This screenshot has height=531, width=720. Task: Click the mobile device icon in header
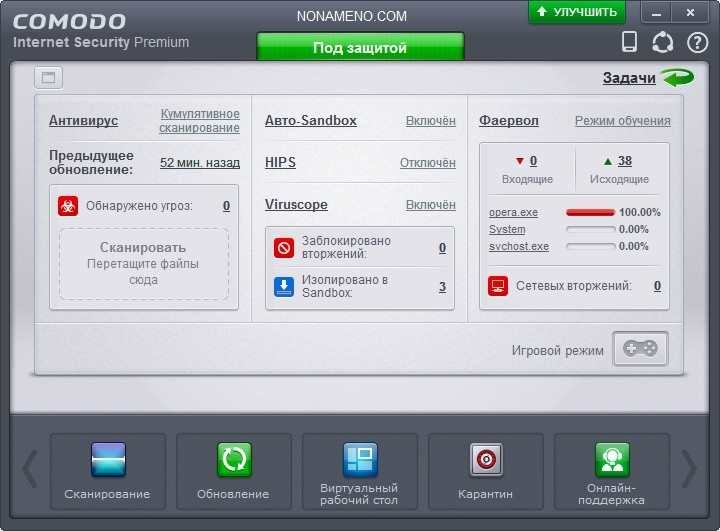click(629, 42)
